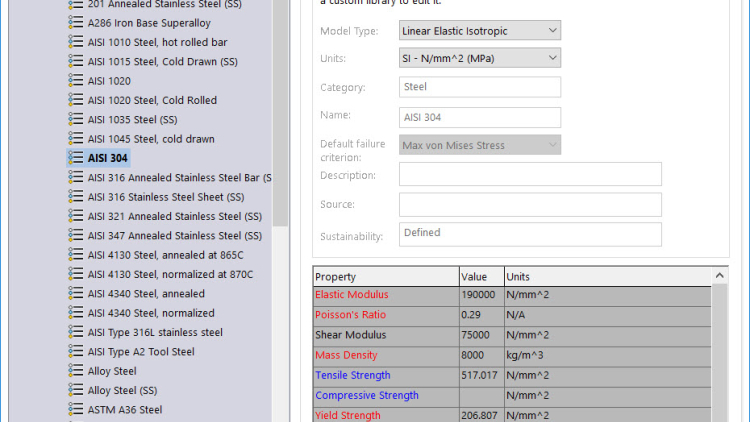The height and width of the screenshot is (422, 750).
Task: Open the Units dropdown showing SI - N/mm^2 (MPa)
Action: pyautogui.click(x=480, y=58)
